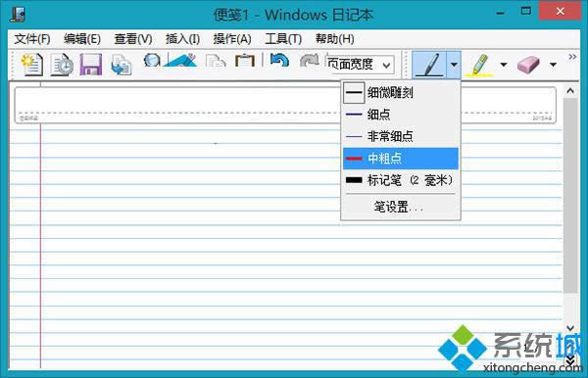Click the vertical scrollbar up arrow
Viewport: 588px width, 378px height.
(570, 91)
